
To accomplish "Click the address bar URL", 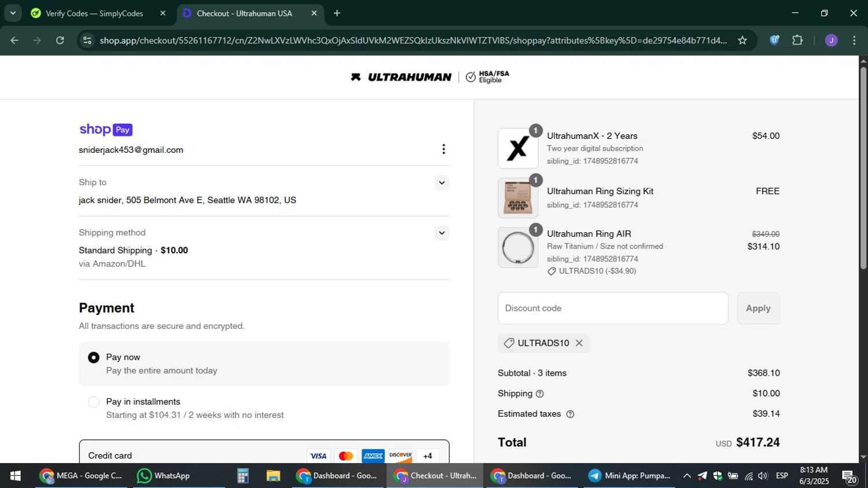I will pos(413,41).
